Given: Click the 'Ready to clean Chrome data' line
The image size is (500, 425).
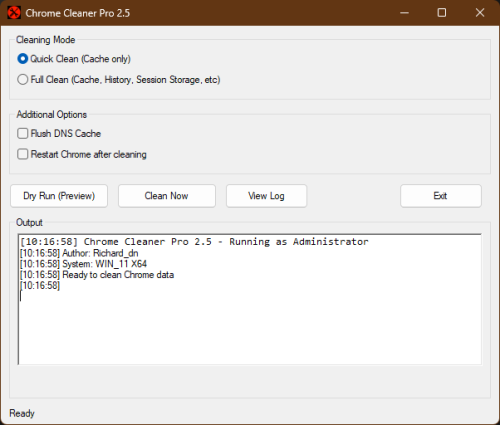Looking at the screenshot, I should point(97,275).
